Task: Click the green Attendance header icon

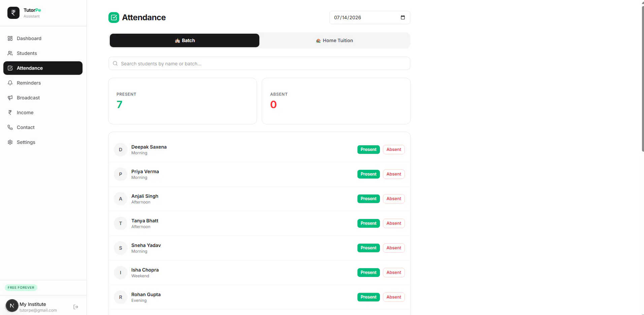Action: coord(114,18)
